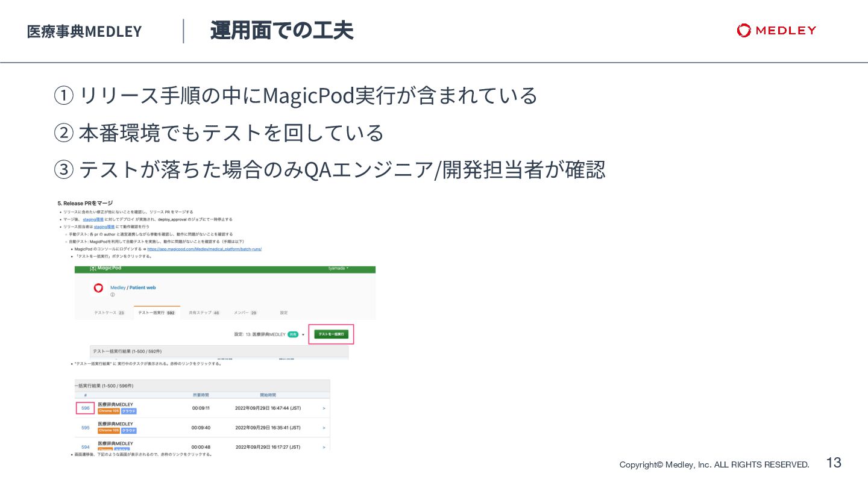This screenshot has width=868, height=488.
Task: Open the staging環境 link after リリース担当者は
Action: [104, 227]
